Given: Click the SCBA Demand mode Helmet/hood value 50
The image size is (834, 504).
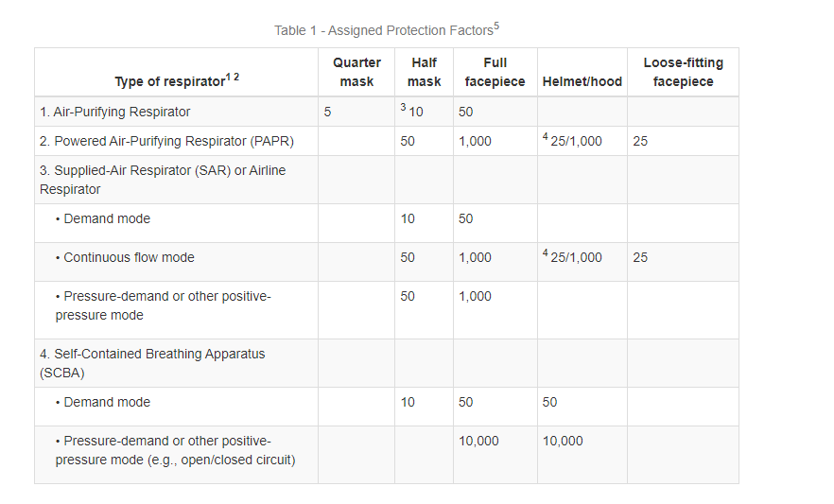Looking at the screenshot, I should pyautogui.click(x=549, y=402).
